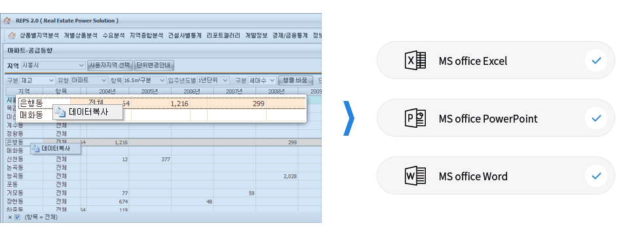Image resolution: width=644 pixels, height=236 pixels.
Task: Click the value 59 in the 거모동 row
Action: click(x=252, y=193)
